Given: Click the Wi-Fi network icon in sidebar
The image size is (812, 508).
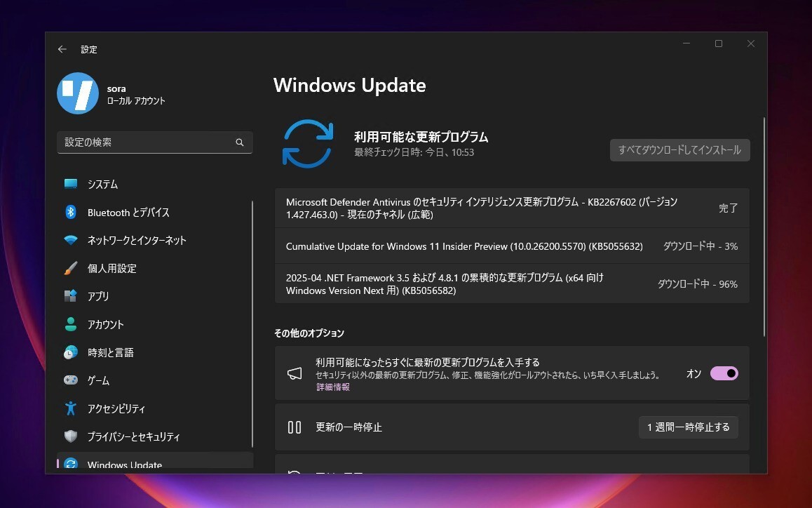Looking at the screenshot, I should [x=70, y=240].
